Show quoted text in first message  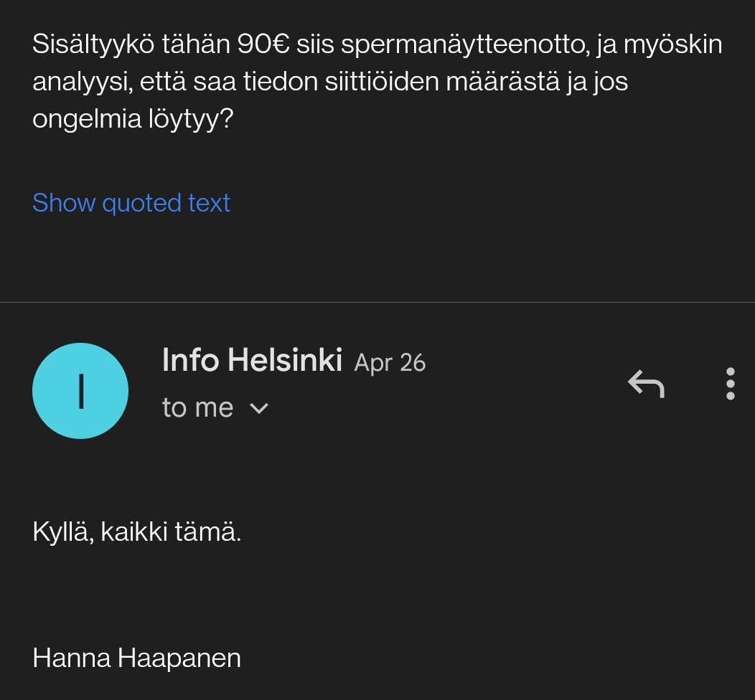click(131, 203)
